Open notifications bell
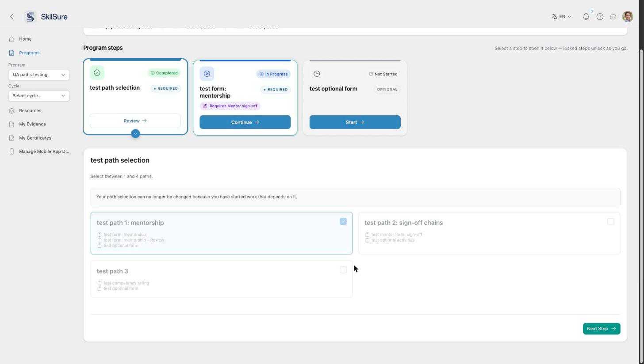Viewport: 644px width, 364px height. point(586,17)
